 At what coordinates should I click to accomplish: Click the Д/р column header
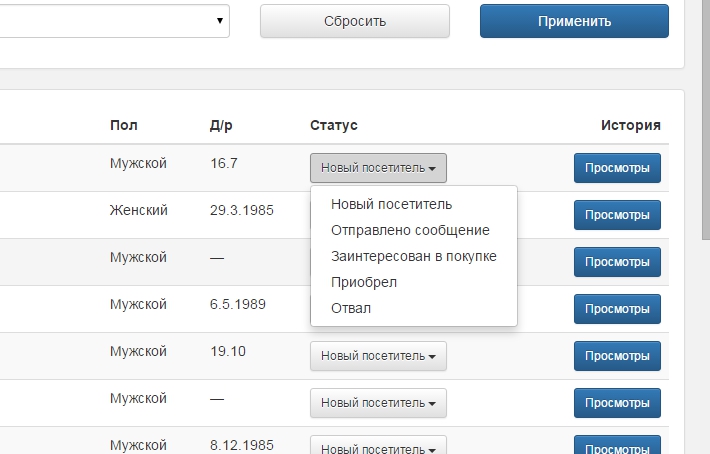(221, 125)
